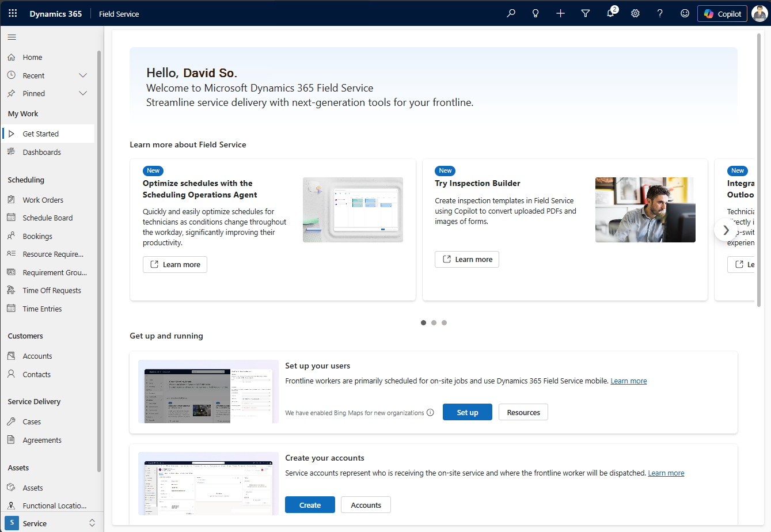Open the Service area switcher
This screenshot has height=532, width=771.
coord(52,523)
